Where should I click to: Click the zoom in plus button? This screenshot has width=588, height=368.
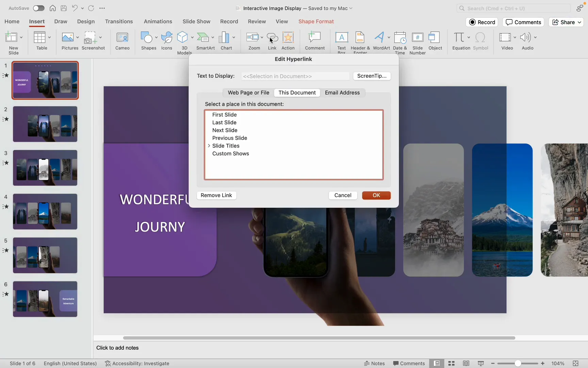543,364
